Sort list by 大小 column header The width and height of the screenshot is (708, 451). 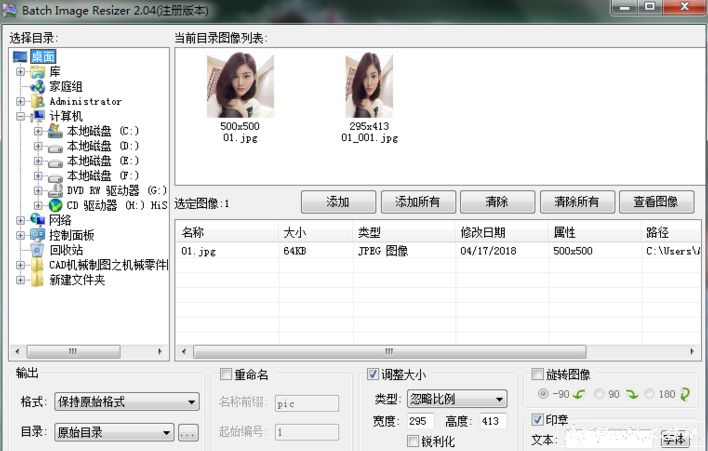tap(316, 232)
